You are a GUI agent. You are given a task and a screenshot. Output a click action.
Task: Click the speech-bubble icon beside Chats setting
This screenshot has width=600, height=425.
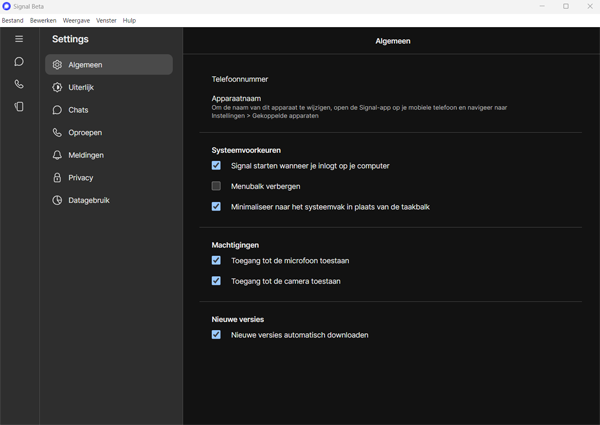(x=57, y=110)
